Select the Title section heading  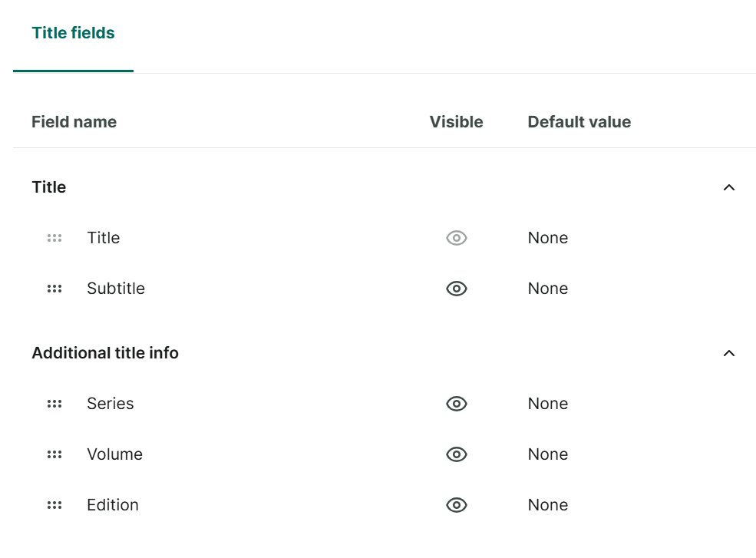(48, 187)
